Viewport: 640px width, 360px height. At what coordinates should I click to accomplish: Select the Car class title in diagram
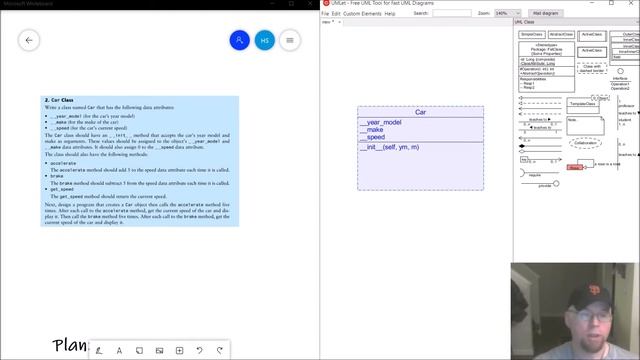[420, 112]
